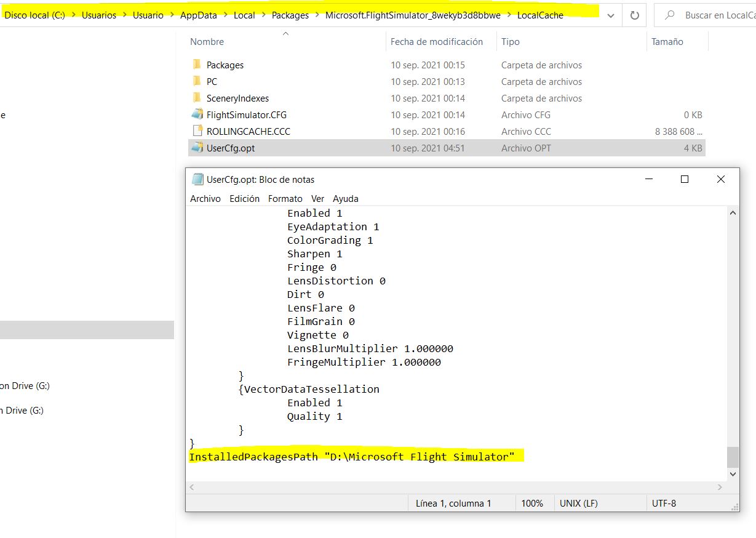Click the Packages folder icon
This screenshot has height=538, width=756.
click(197, 65)
